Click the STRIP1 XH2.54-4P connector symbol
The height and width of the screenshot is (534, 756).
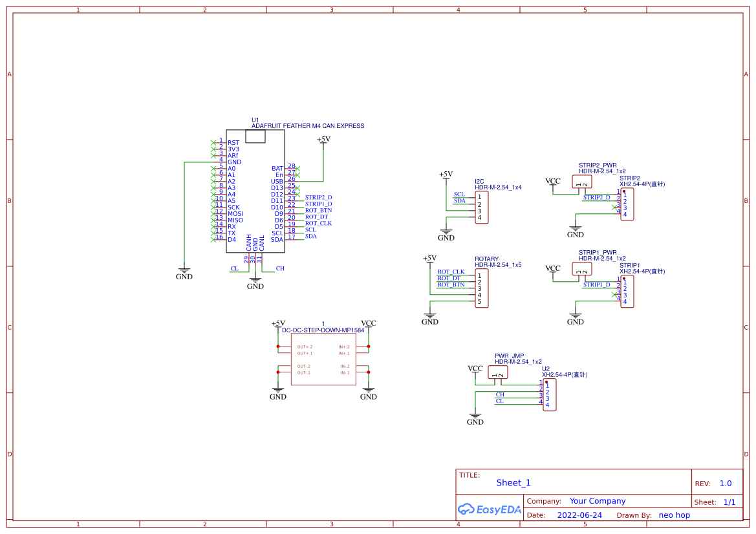(x=626, y=291)
